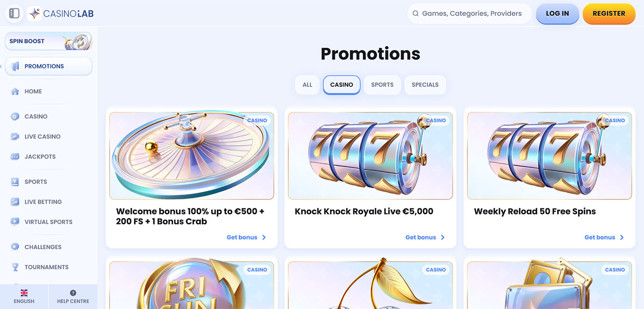The width and height of the screenshot is (644, 309).
Task: Click the Virtual Sports play icon
Action: point(15,222)
